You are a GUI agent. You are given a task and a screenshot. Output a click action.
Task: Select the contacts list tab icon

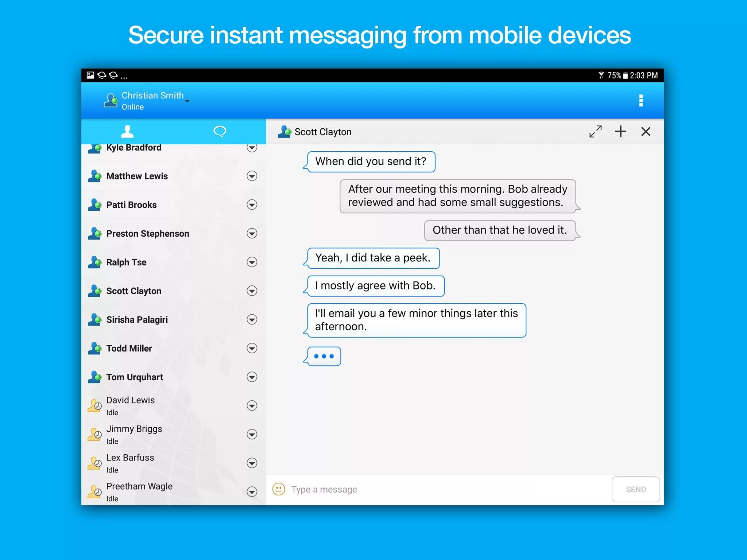128,131
